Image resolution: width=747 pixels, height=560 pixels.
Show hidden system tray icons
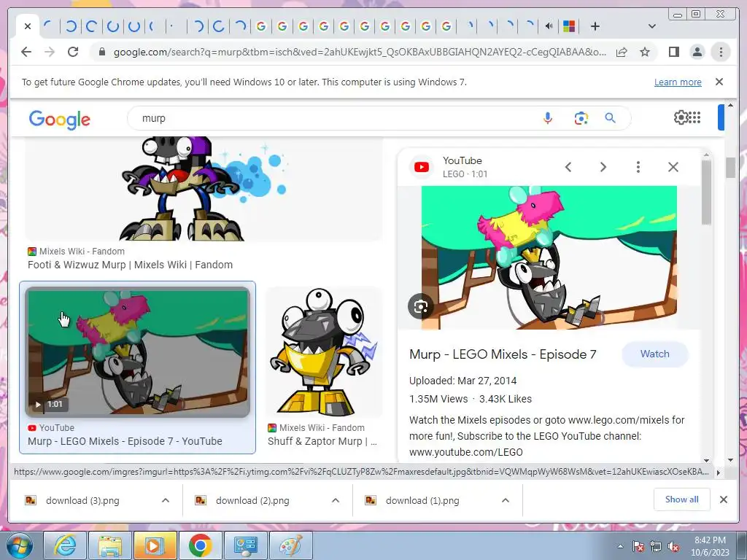click(620, 547)
